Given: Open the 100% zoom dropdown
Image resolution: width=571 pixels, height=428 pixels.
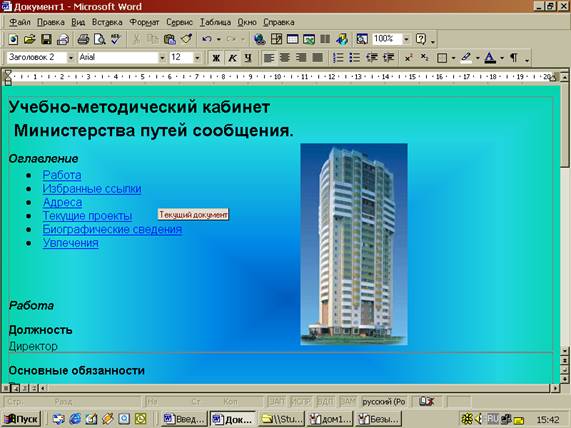Looking at the screenshot, I should (406, 39).
